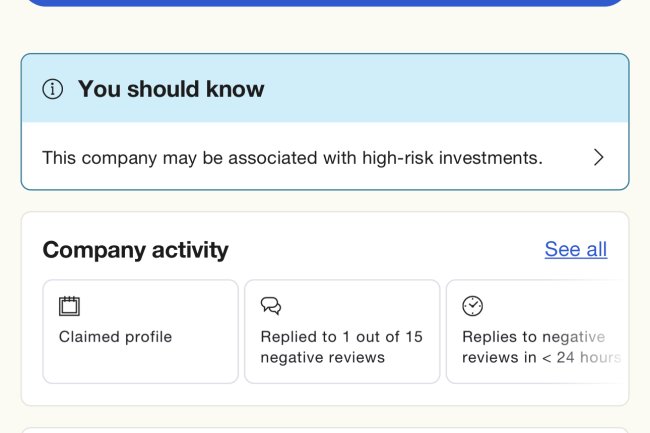Click the Claimed profile label text
This screenshot has height=433, width=650.
[x=115, y=337]
